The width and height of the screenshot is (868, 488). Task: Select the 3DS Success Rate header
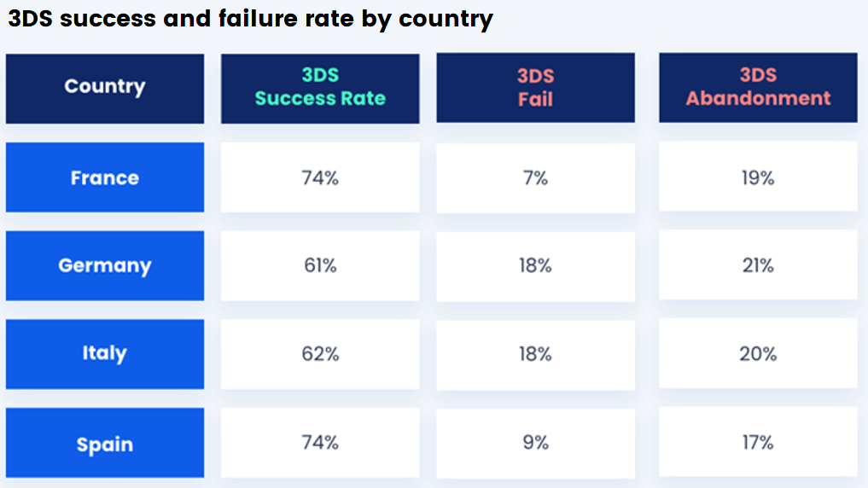pos(320,87)
